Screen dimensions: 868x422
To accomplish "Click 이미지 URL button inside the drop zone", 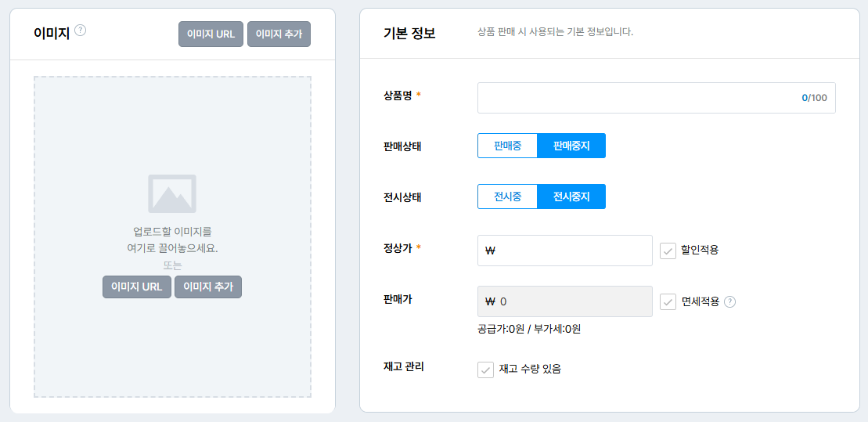I will pos(136,287).
